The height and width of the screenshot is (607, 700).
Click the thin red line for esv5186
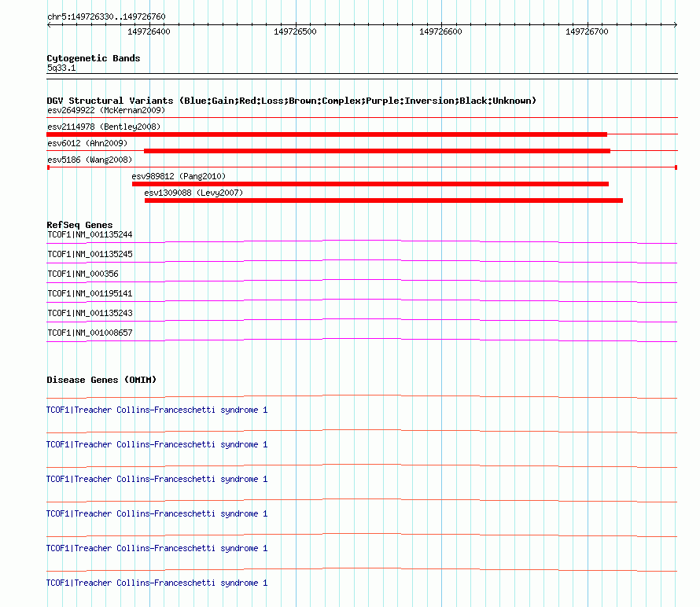[x=362, y=167]
